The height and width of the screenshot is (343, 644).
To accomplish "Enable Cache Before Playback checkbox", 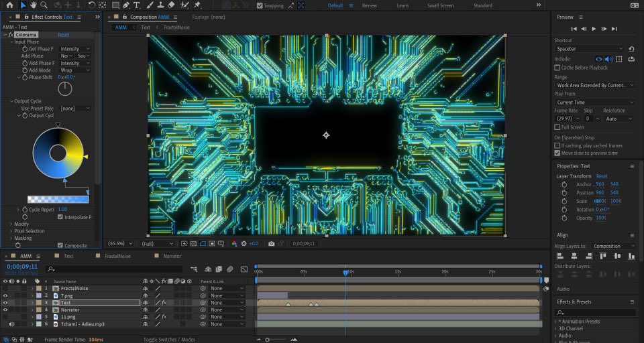I will [557, 68].
